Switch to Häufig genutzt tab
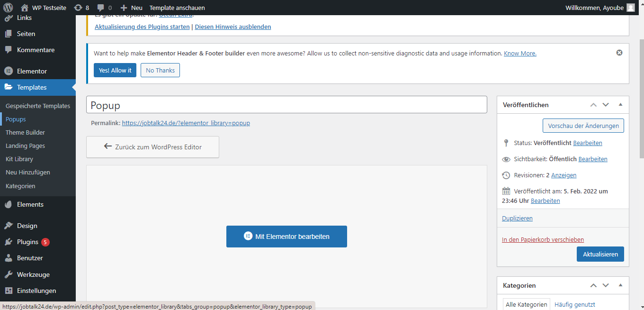 pyautogui.click(x=575, y=304)
